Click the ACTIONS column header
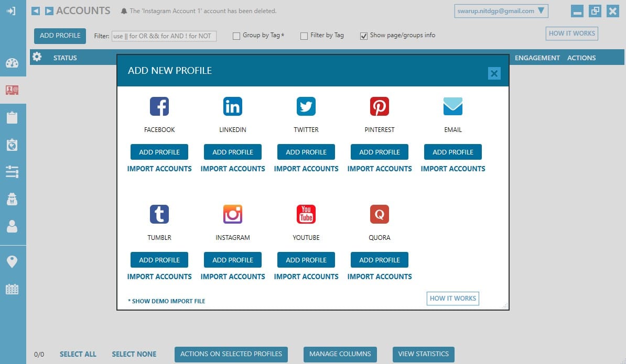The height and width of the screenshot is (364, 626). [x=581, y=58]
